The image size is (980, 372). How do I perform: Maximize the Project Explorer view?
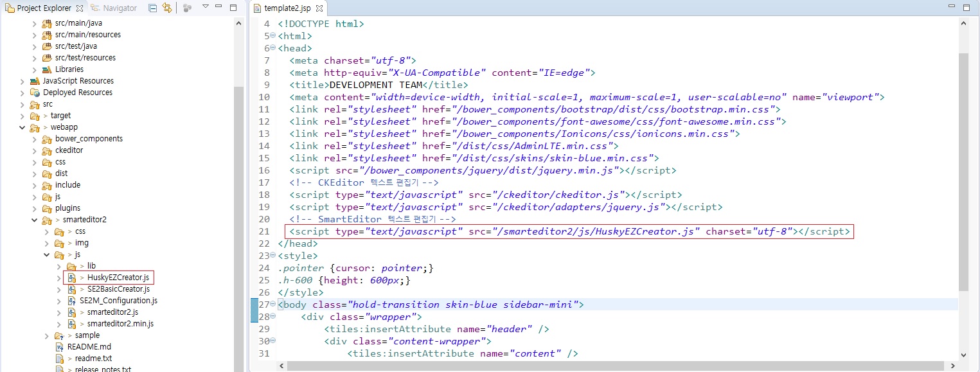tap(234, 7)
